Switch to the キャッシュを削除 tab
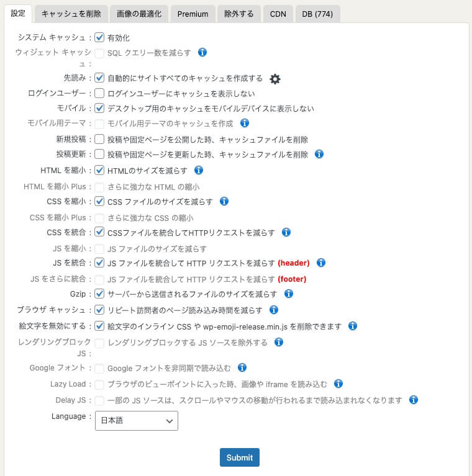Viewport: 472px width, 476px height. click(x=71, y=14)
